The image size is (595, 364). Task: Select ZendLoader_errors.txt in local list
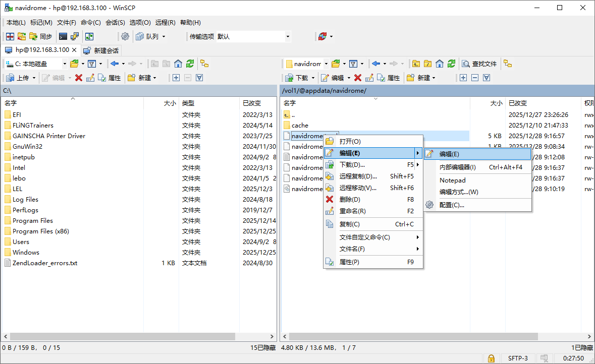45,263
